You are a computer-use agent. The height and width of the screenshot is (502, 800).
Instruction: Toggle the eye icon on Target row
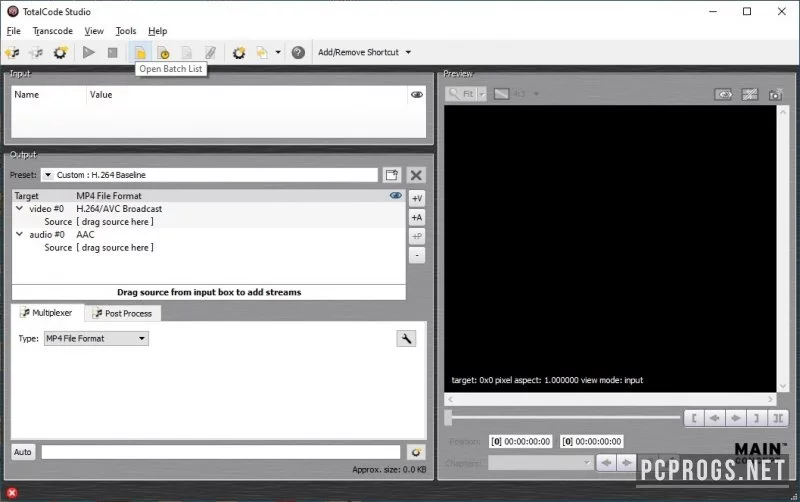[396, 195]
